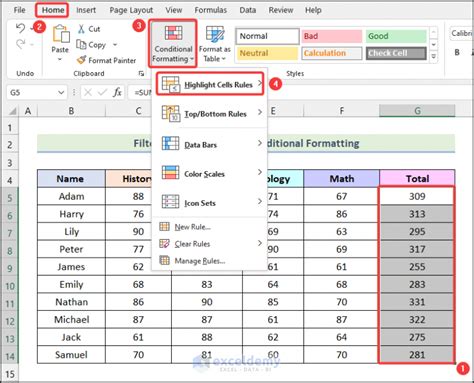Open the Help tab
The height and width of the screenshot is (383, 474).
coord(313,10)
